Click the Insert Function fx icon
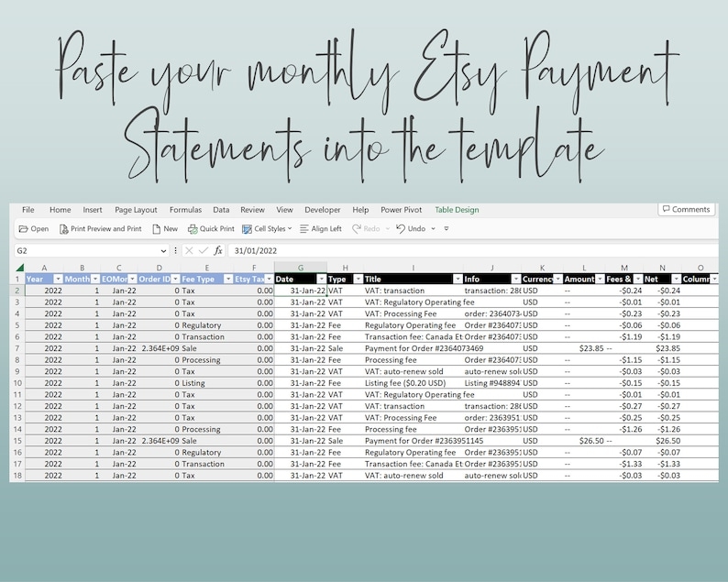Screen dimensions: 728x582 coord(218,250)
